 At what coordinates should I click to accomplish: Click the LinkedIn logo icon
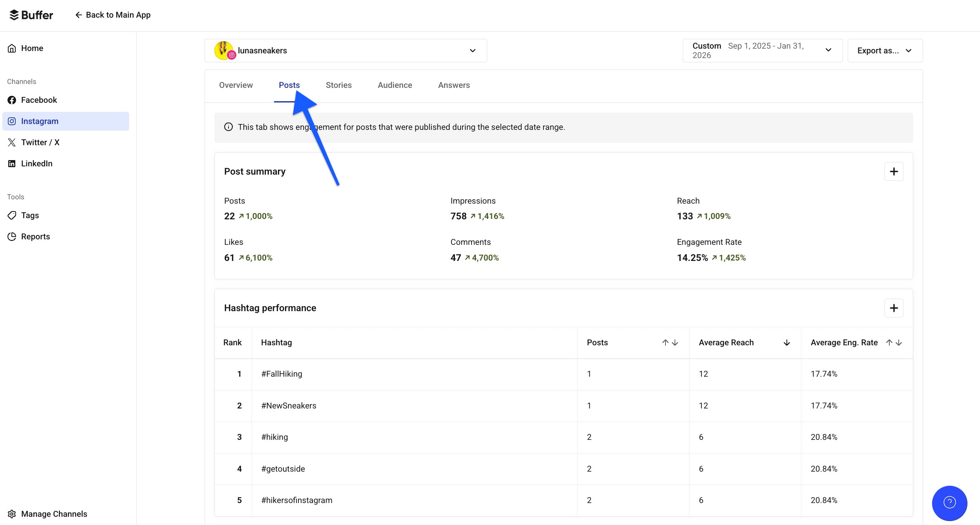point(12,164)
